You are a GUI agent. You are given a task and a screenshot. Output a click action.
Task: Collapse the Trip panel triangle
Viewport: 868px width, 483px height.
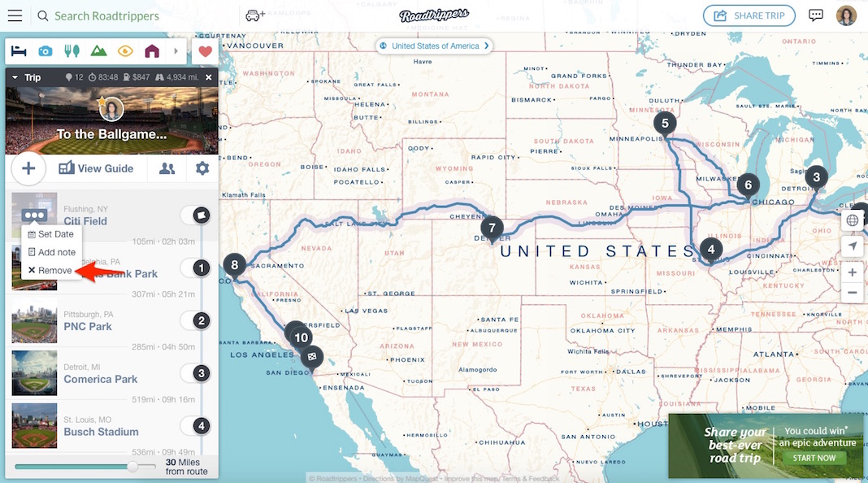coord(15,77)
